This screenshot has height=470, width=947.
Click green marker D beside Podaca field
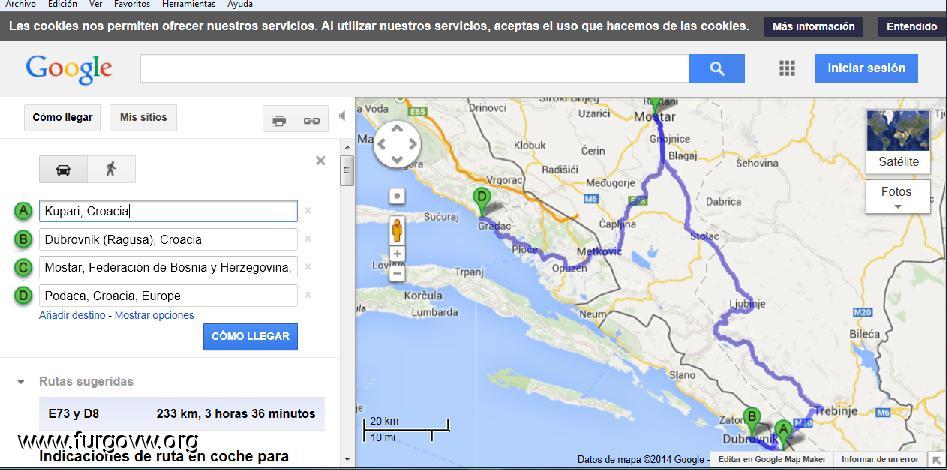(x=23, y=295)
